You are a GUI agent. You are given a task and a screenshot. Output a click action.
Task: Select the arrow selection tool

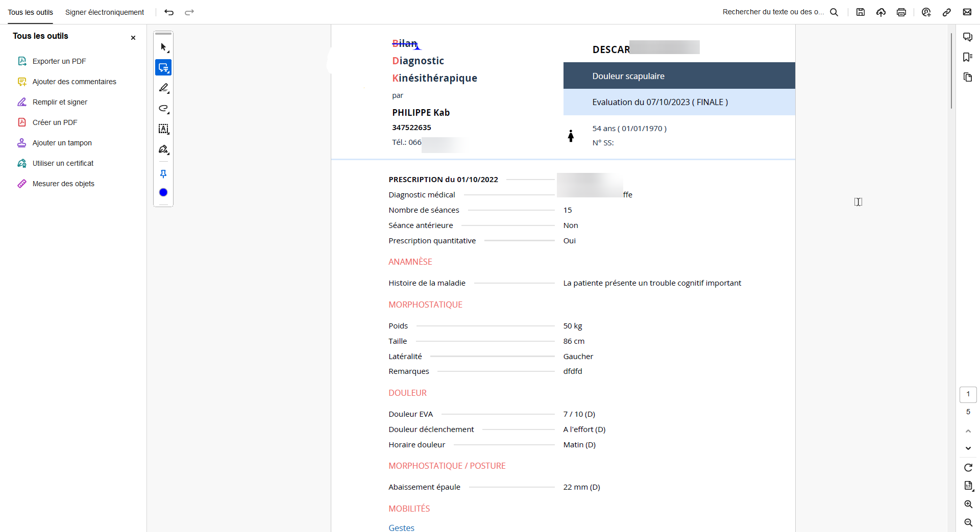click(x=163, y=47)
